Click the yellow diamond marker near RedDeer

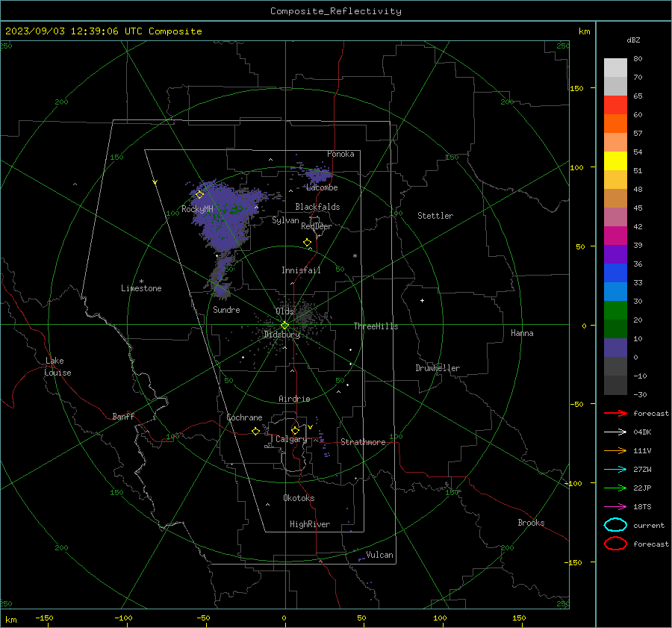(308, 243)
